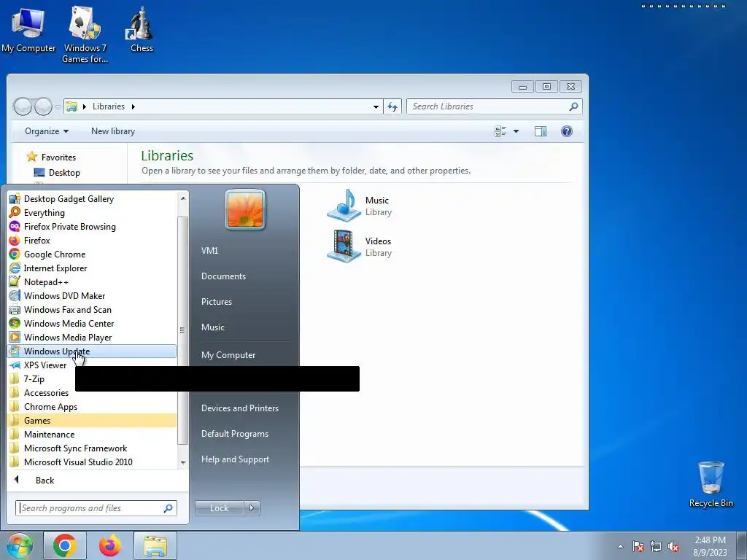Select the Chess desktop shortcut
The width and height of the screenshot is (747, 560).
(142, 29)
